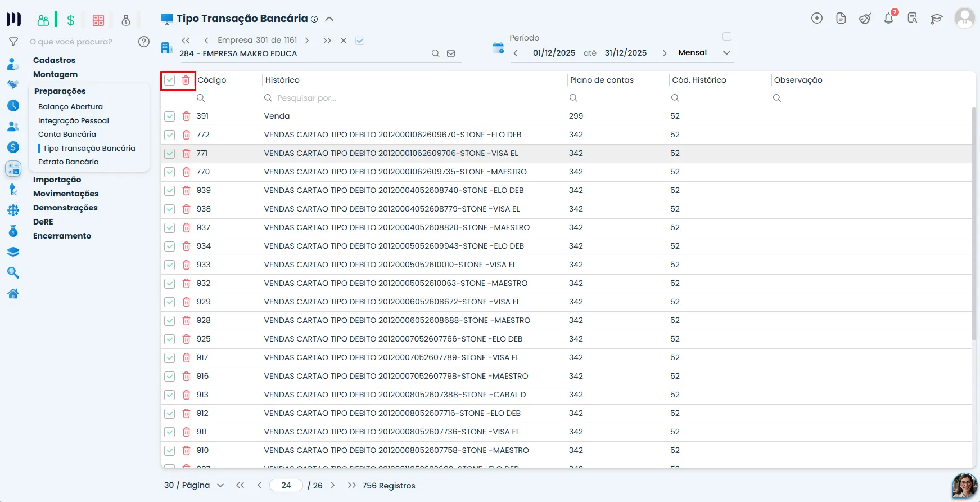Image resolution: width=980 pixels, height=502 pixels.
Task: Open the Extrato Bancário menu item
Action: (68, 162)
